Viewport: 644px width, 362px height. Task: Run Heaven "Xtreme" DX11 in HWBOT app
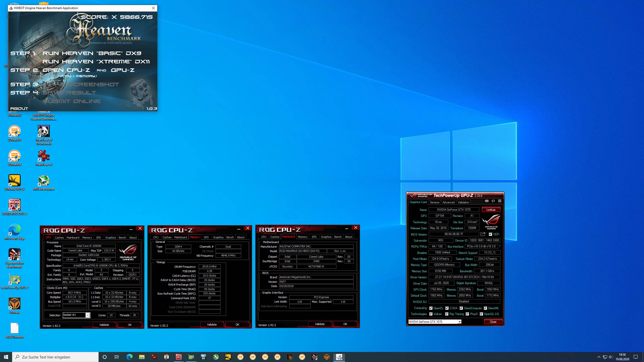pyautogui.click(x=96, y=62)
